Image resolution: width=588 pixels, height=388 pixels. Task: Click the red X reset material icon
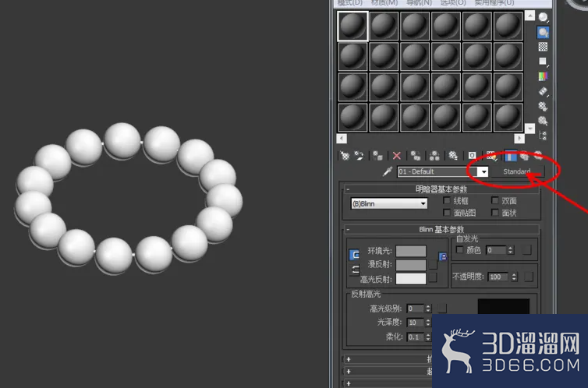coord(397,155)
